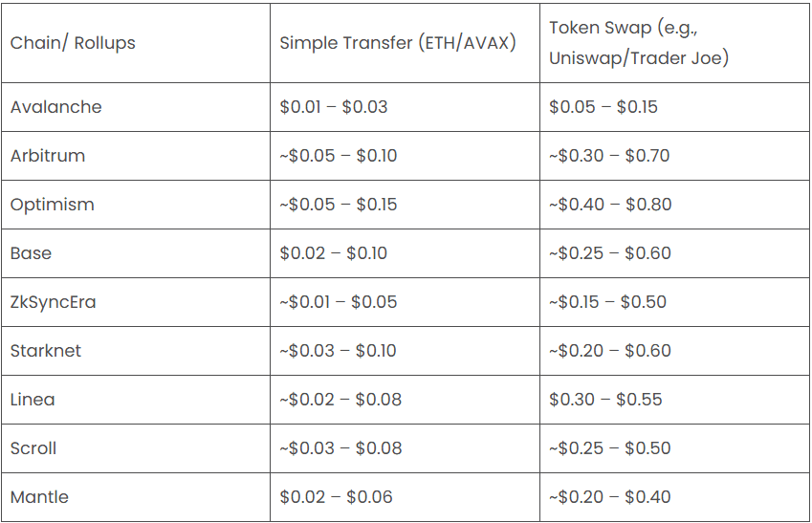Viewport: 812px width, 523px height.
Task: Select the Mantle row label
Action: pyautogui.click(x=39, y=496)
